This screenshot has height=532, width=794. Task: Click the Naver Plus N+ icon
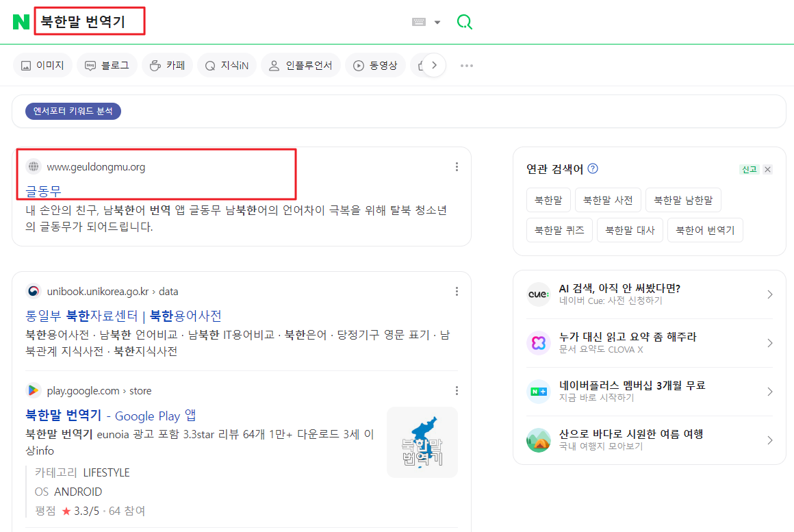tap(538, 392)
